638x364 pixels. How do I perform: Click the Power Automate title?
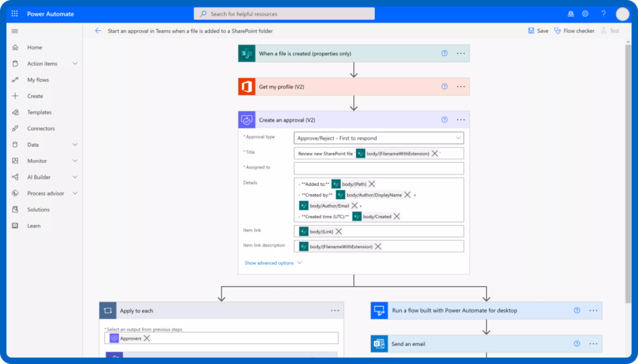click(50, 14)
